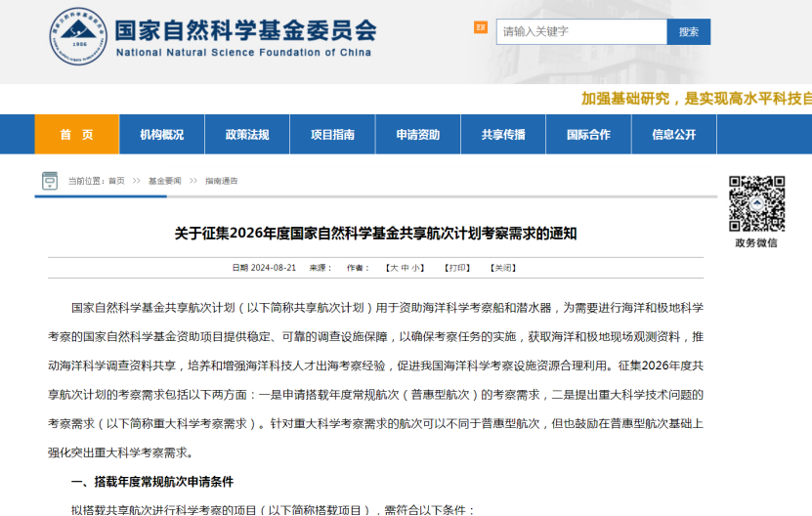The width and height of the screenshot is (812, 516).
Task: Click the 基金要闻 breadcrumb link
Action: [x=164, y=181]
